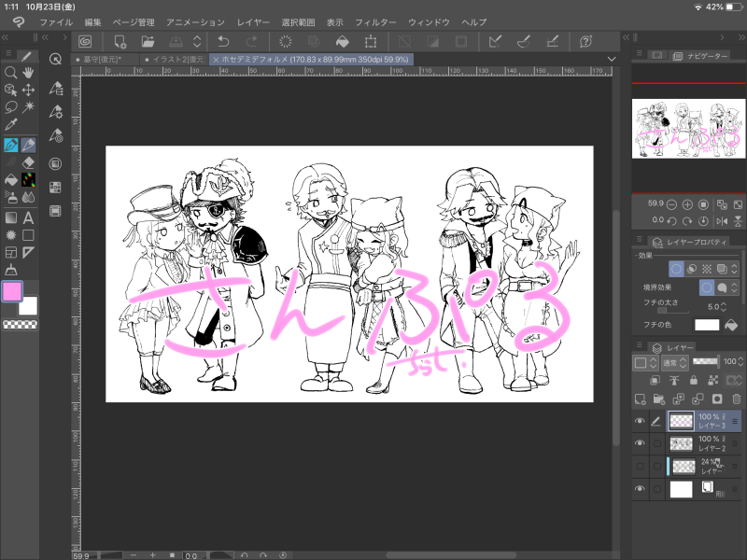This screenshot has height=560, width=747.
Task: Open the blending mode 通常 dropdown
Action: [674, 363]
